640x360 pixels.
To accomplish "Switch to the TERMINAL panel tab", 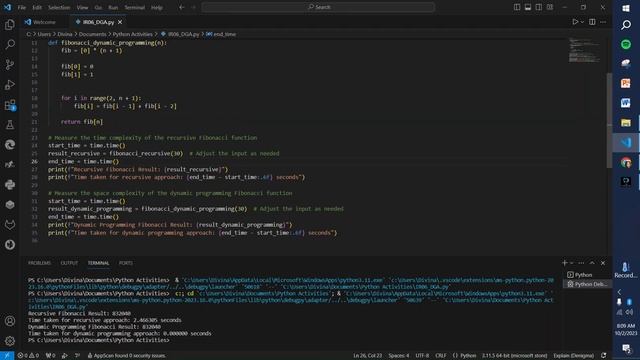I will tap(98, 263).
